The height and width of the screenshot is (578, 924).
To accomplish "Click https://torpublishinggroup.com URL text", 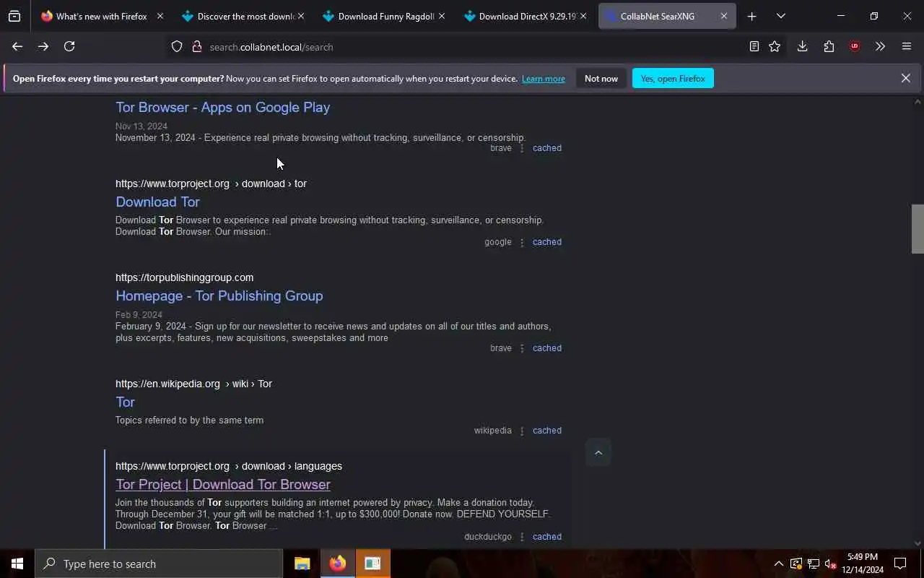I will (x=184, y=277).
